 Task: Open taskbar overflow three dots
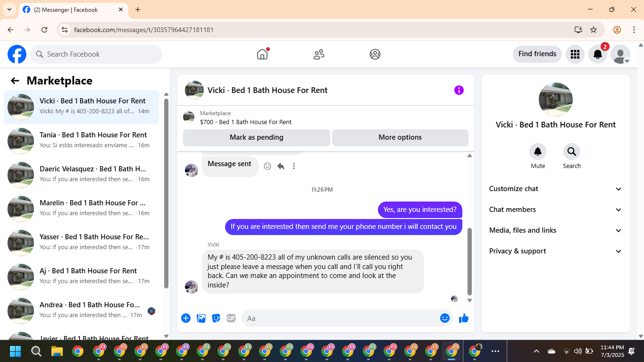(495, 351)
